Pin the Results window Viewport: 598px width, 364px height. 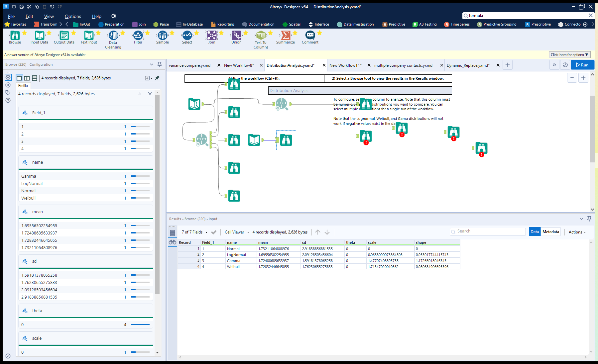[x=589, y=219]
